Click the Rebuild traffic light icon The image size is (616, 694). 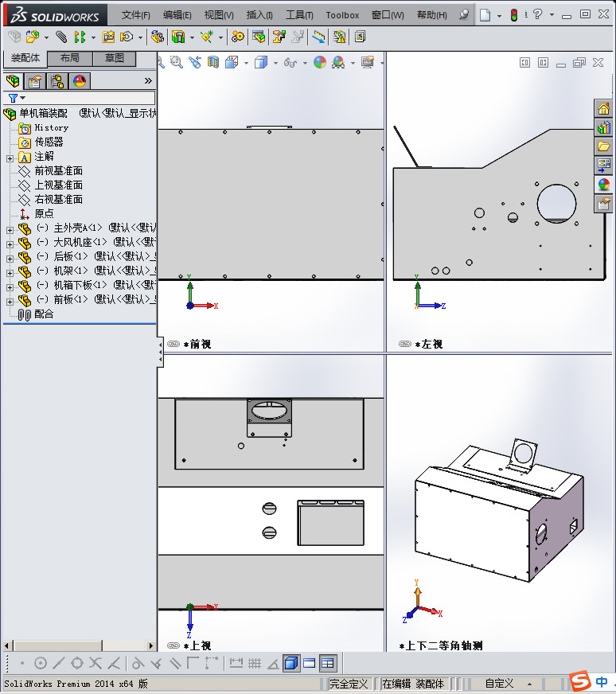coord(514,15)
